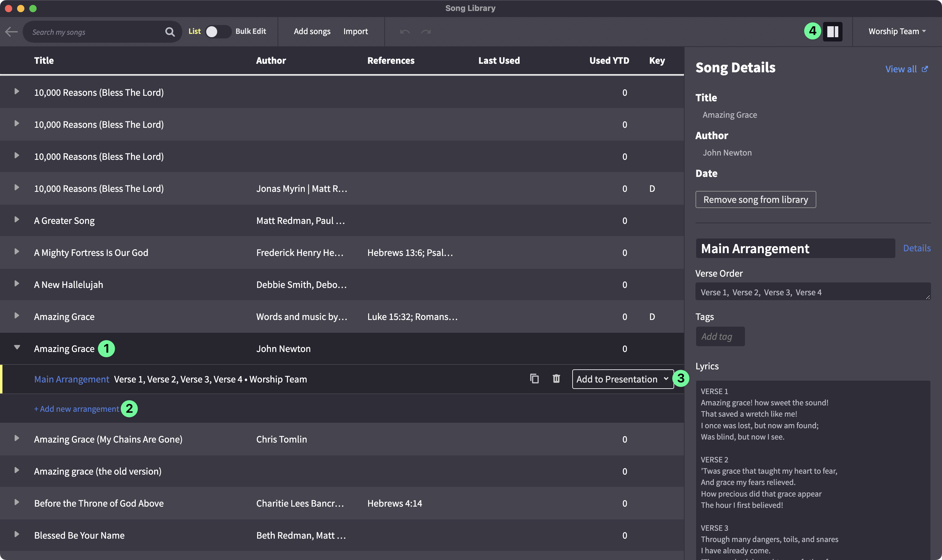Screen dimensions: 942x560
Task: Click John Newton author value in details
Action: (727, 153)
